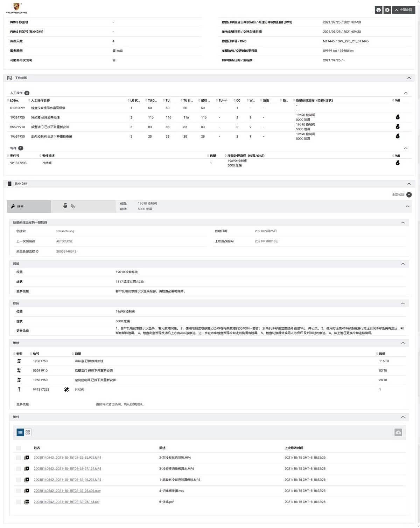
Task: Click the PDF icon for 5-外观.pdf
Action: pyautogui.click(x=27, y=502)
